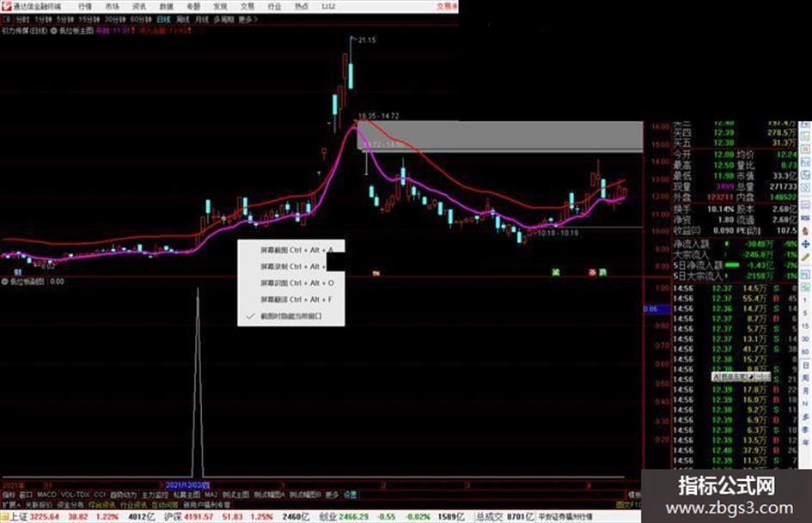Open the 综合资讯 link

[101, 505]
